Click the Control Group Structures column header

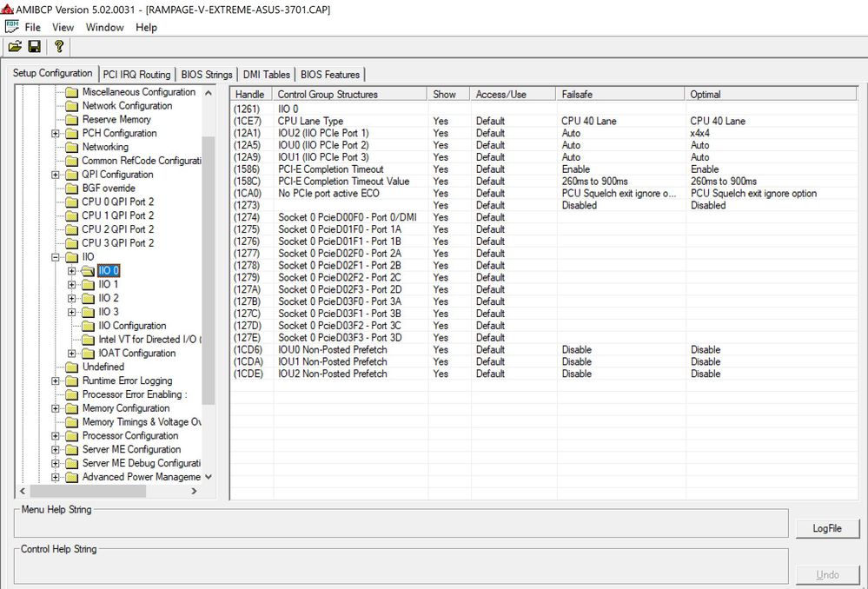350,94
